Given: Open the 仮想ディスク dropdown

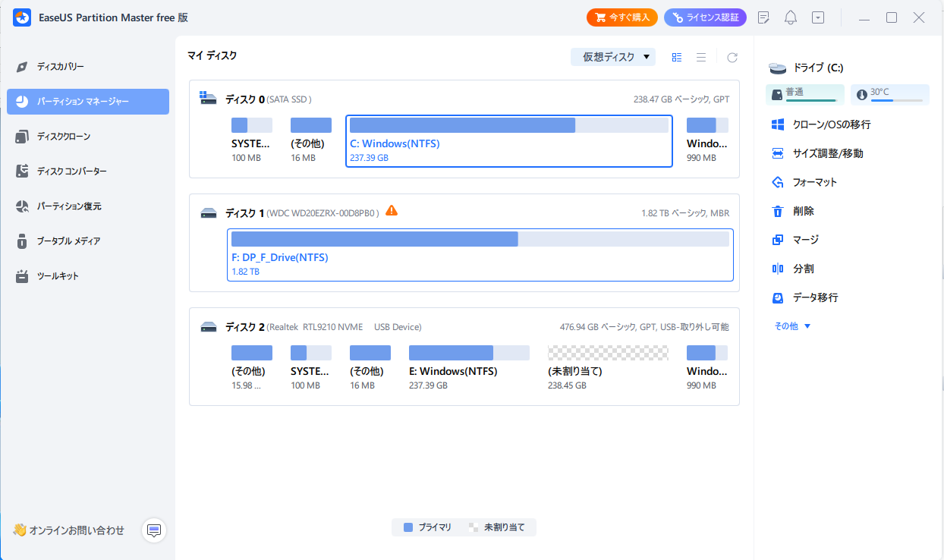Looking at the screenshot, I should click(613, 57).
